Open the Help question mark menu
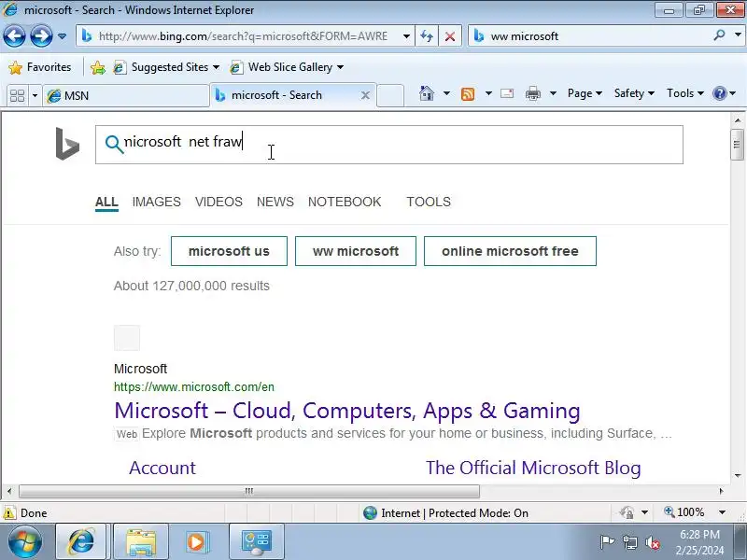Viewport: 747px width, 560px height. 725,93
